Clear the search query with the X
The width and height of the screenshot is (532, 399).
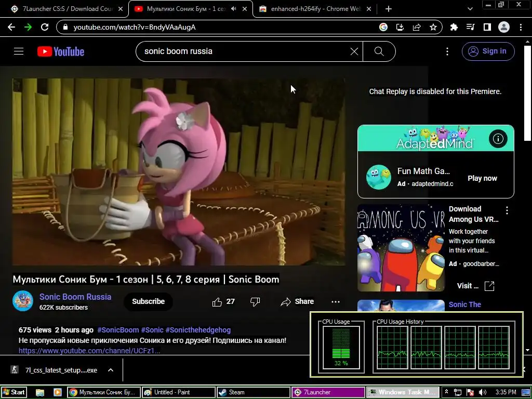pos(354,51)
